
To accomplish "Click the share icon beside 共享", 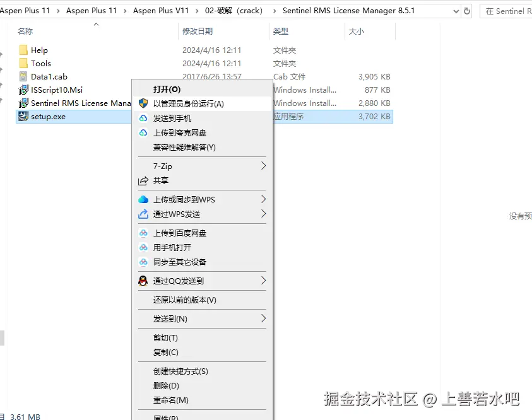I will [x=143, y=181].
